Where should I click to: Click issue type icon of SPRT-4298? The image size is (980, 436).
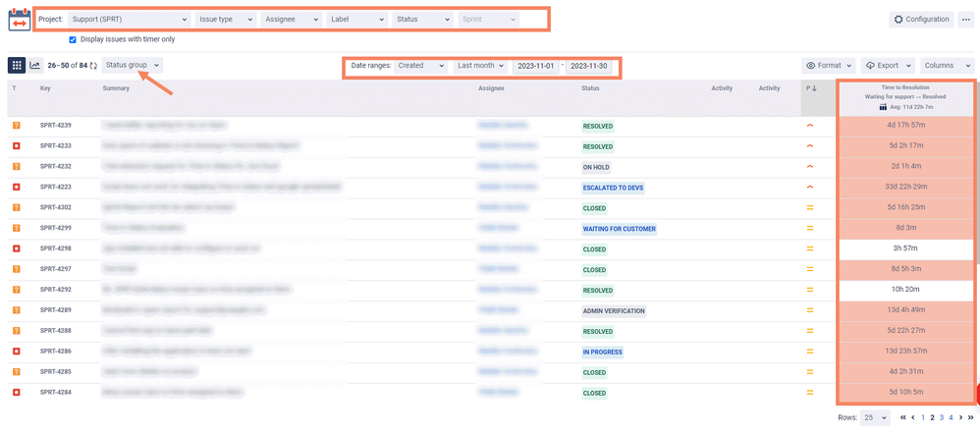tap(17, 248)
